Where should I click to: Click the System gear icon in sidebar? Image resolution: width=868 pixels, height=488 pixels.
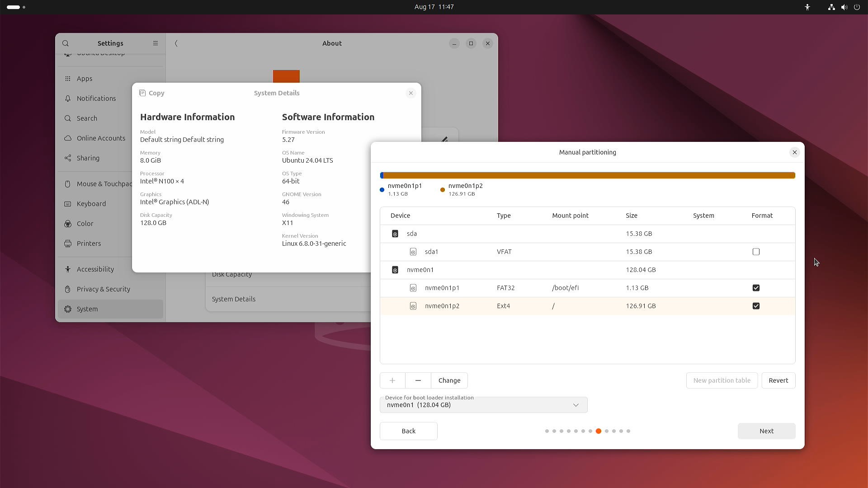[x=68, y=309]
